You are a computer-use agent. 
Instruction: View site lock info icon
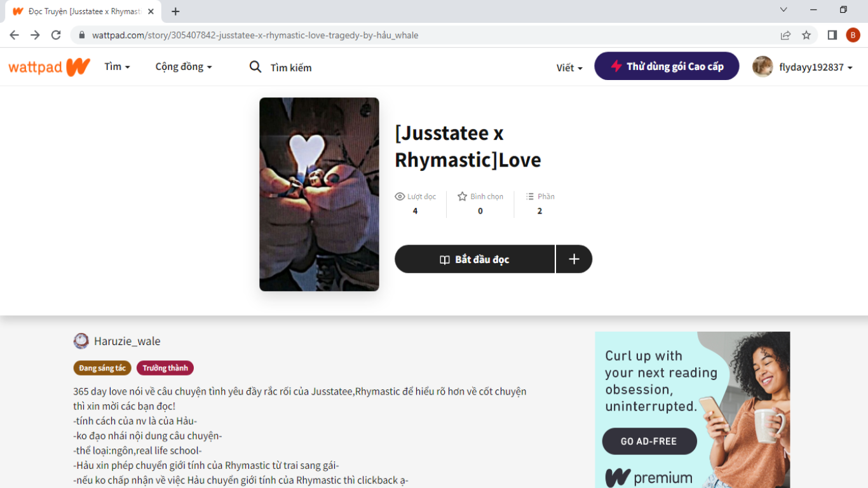81,36
